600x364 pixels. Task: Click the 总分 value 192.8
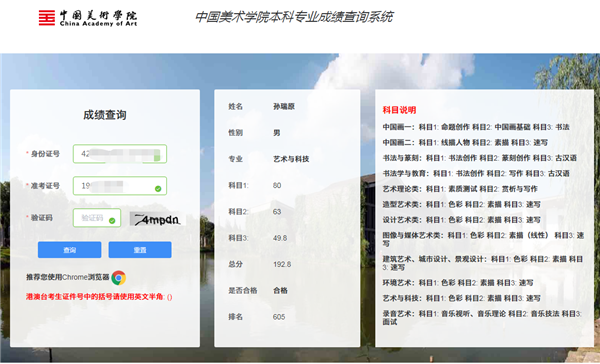click(x=282, y=264)
